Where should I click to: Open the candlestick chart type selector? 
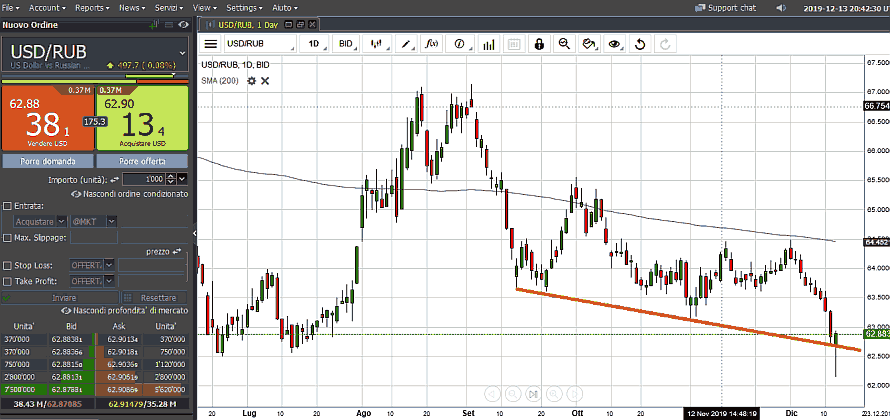click(377, 44)
